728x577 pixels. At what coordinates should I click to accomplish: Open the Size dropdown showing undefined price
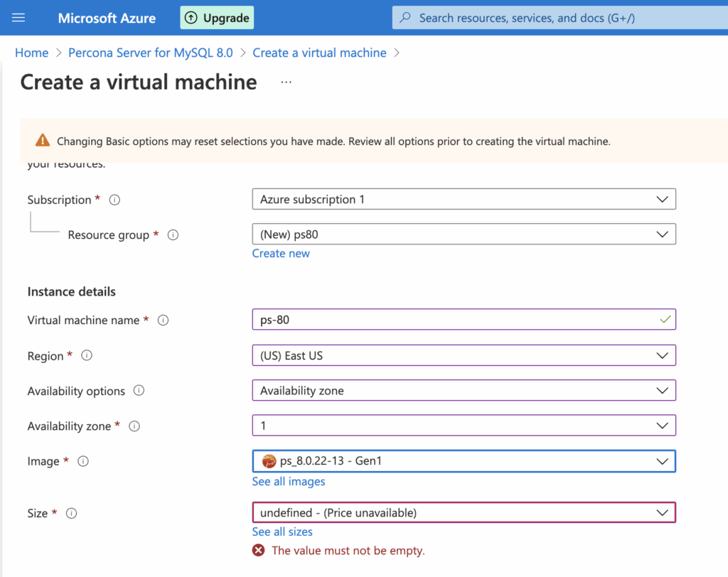pos(464,512)
